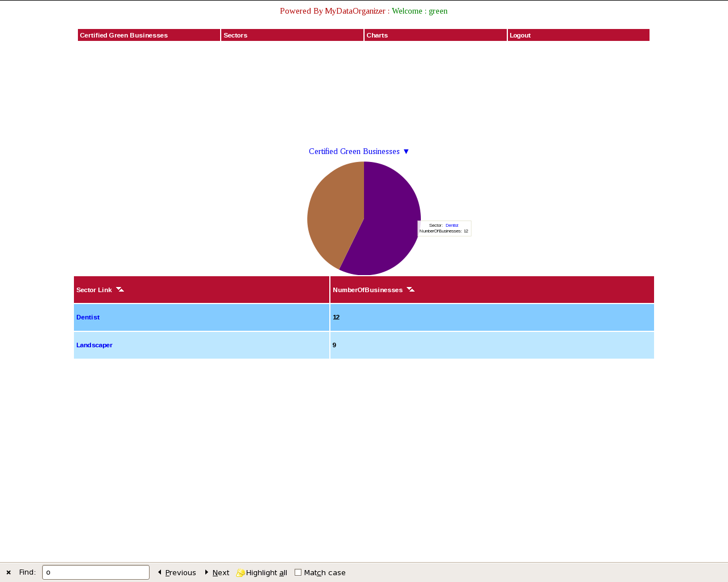728x582 pixels.
Task: Click the purple Dentist pie slice
Action: (390, 222)
